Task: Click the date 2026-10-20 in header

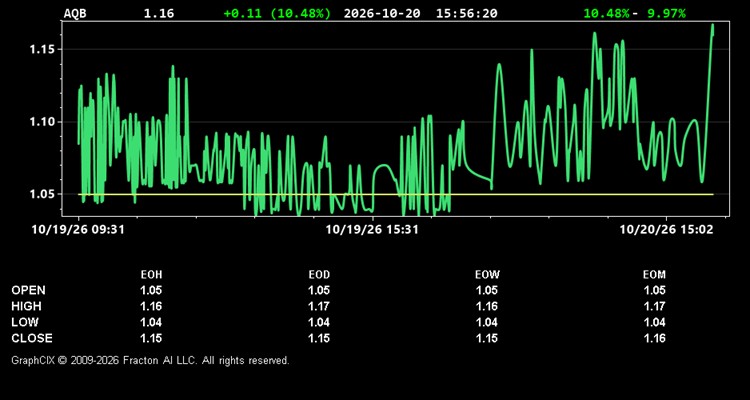Action: pyautogui.click(x=382, y=13)
